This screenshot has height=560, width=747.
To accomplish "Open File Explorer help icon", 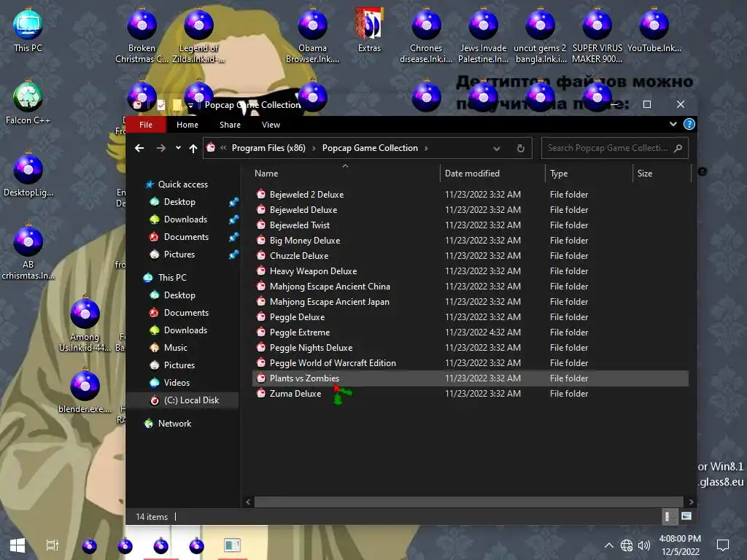I will coord(689,124).
